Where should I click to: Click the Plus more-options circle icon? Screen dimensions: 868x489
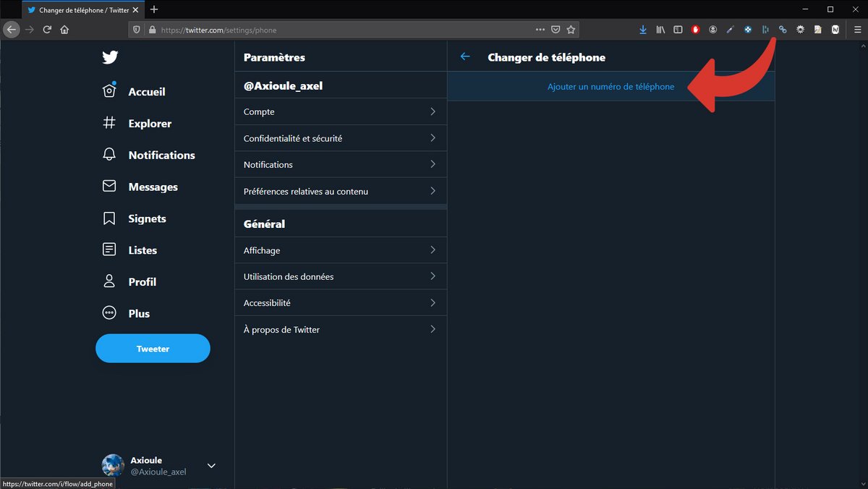[109, 313]
